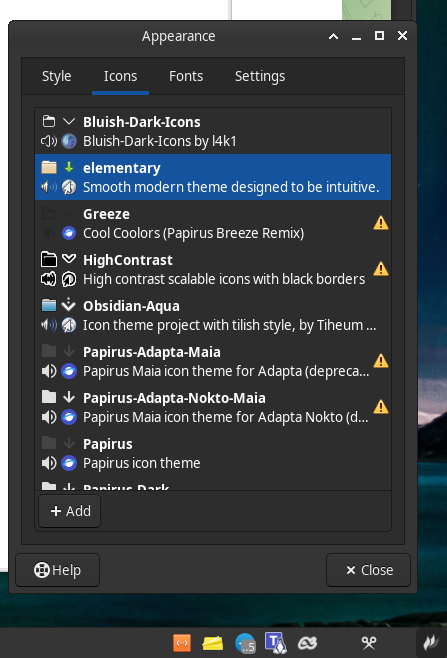Click 'High contrast scalable icons' description
The height and width of the screenshot is (658, 447).
(x=224, y=279)
